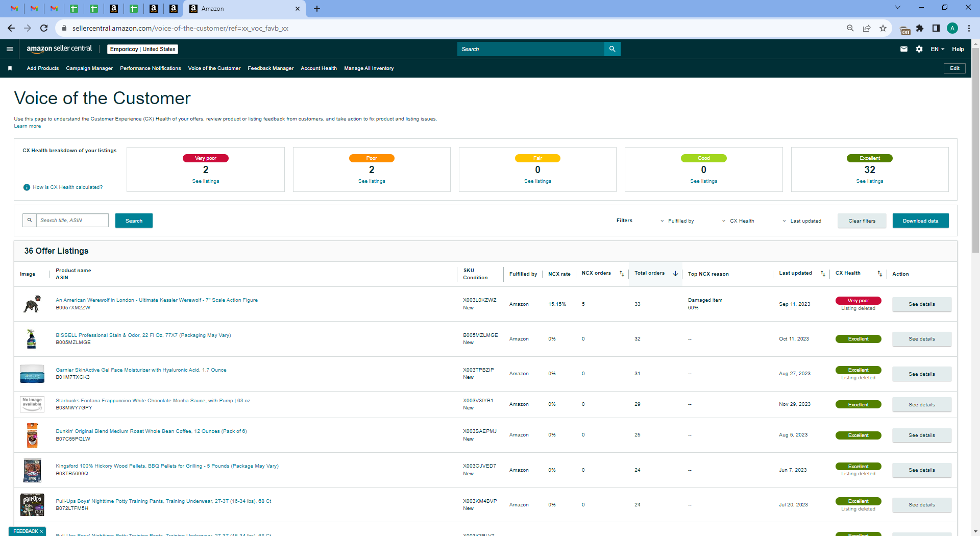Open the settings gear icon
The width and height of the screenshot is (980, 536).
tap(919, 49)
